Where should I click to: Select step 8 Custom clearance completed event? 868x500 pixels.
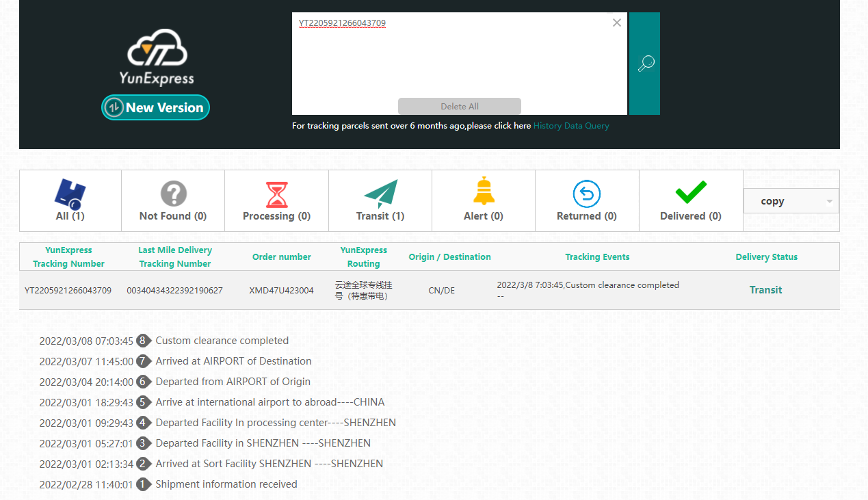point(222,341)
